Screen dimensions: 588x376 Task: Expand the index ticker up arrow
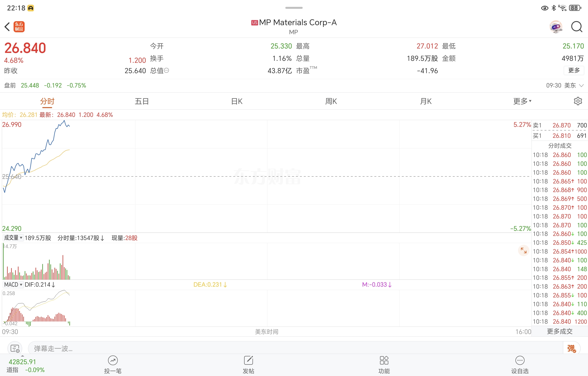[23, 356]
